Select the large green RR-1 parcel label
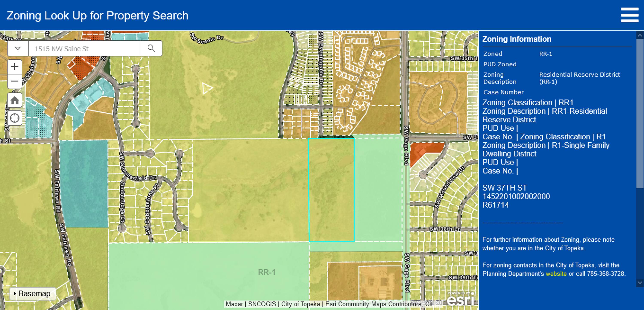This screenshot has height=310, width=644. pyautogui.click(x=266, y=272)
